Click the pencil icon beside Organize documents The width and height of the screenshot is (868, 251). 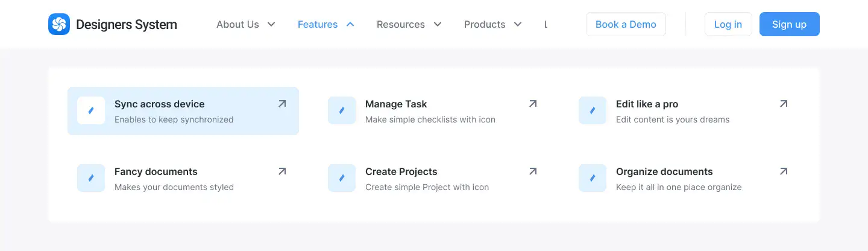tap(593, 178)
